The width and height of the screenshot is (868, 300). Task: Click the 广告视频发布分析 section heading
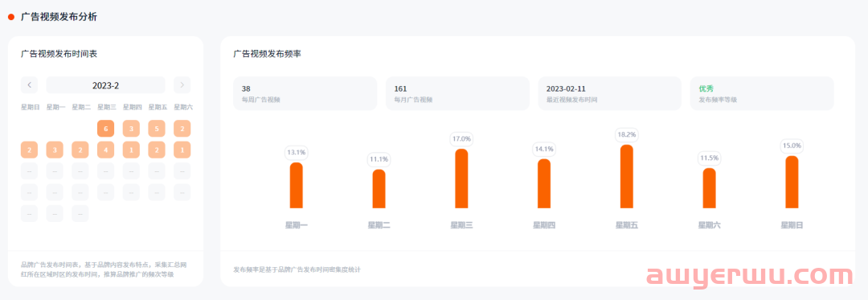59,17
